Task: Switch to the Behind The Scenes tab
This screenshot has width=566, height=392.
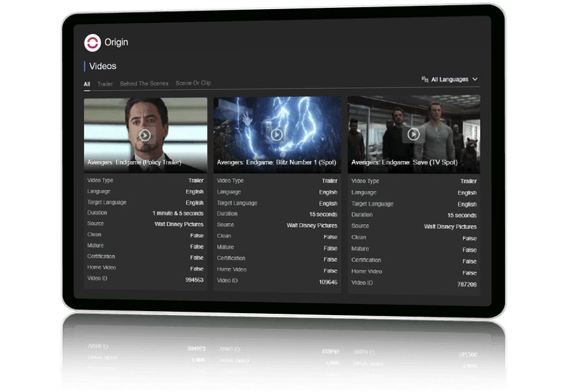Action: (144, 83)
